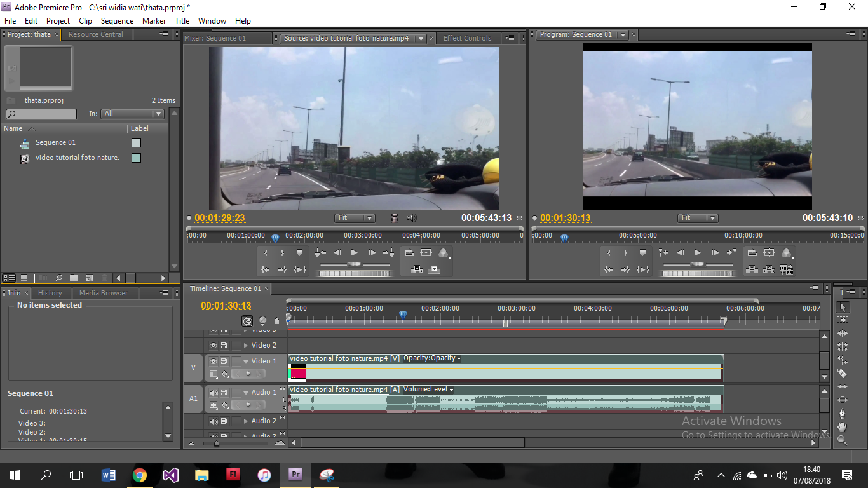Switch to Resource Central tab
868x488 pixels.
(96, 34)
